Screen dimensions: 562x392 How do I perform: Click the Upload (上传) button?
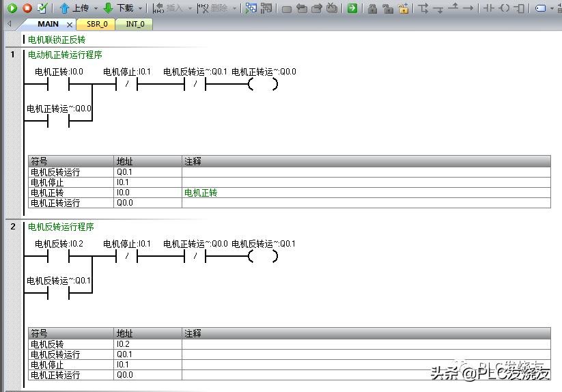pos(74,8)
